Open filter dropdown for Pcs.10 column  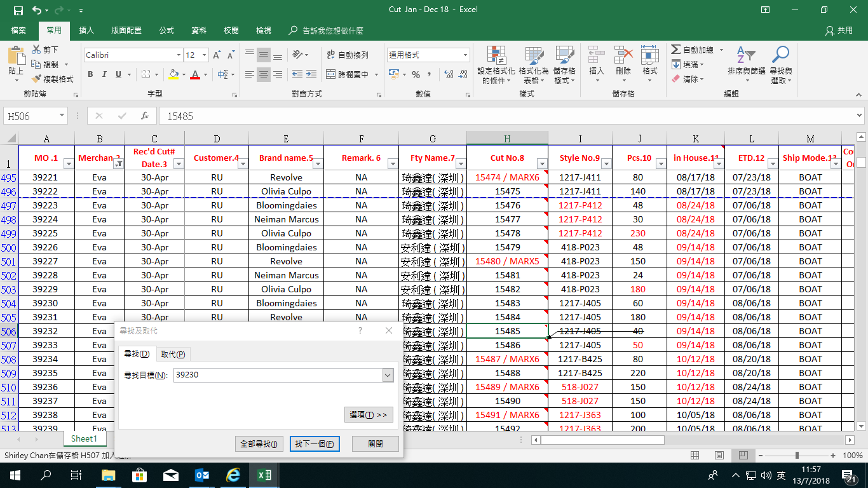[661, 164]
